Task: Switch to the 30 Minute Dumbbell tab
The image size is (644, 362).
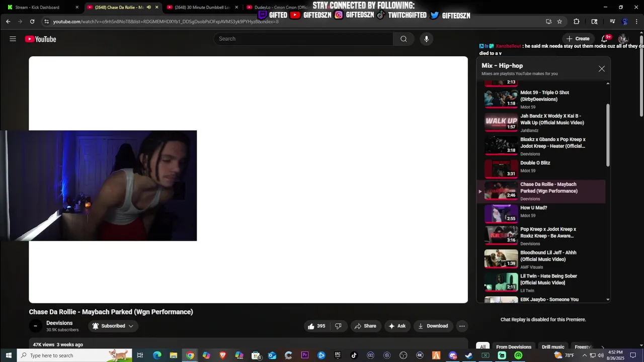Action: [202, 7]
